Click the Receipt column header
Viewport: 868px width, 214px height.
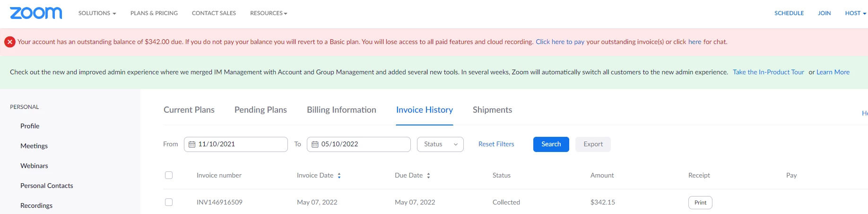click(x=699, y=175)
